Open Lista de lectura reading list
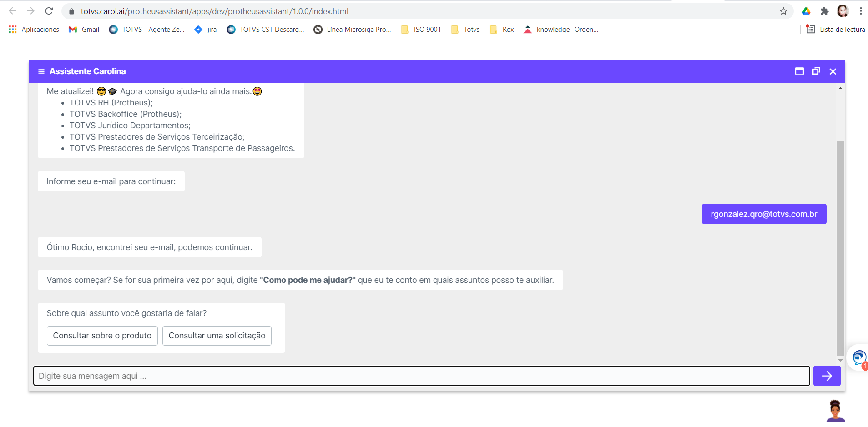This screenshot has width=868, height=427. point(835,30)
